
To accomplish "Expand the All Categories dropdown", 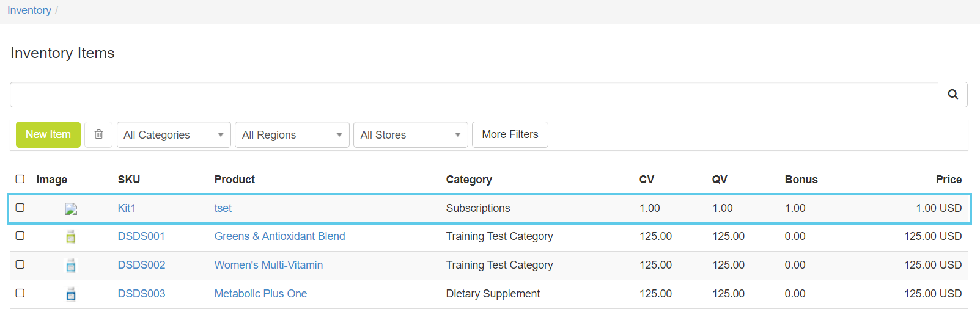I will click(174, 135).
